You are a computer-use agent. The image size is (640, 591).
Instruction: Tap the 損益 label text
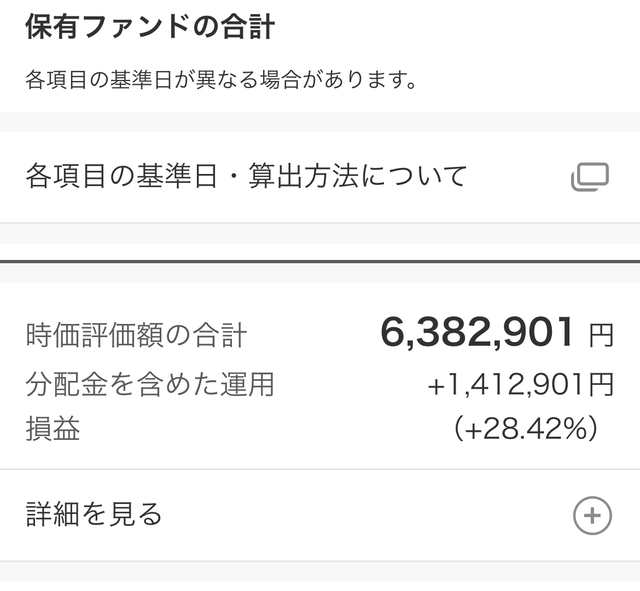pyautogui.click(x=53, y=429)
